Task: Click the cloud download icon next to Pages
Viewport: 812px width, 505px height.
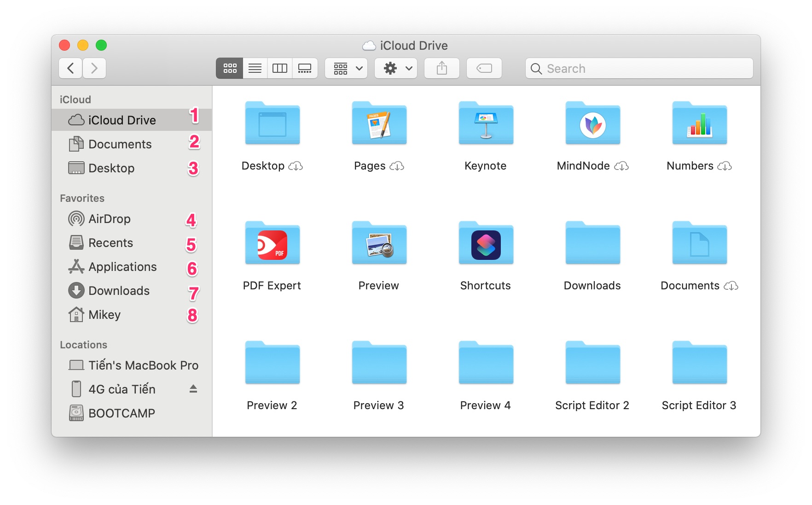Action: pos(397,166)
